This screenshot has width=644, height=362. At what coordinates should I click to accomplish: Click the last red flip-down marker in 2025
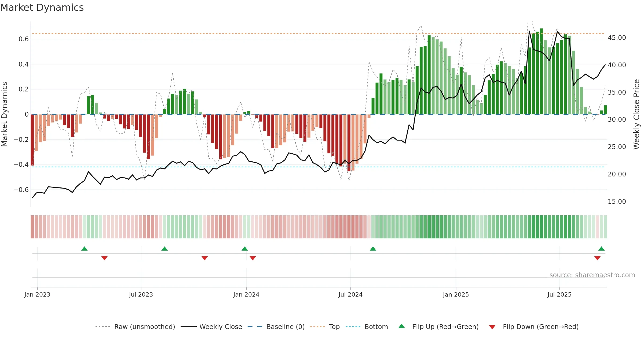click(x=597, y=258)
